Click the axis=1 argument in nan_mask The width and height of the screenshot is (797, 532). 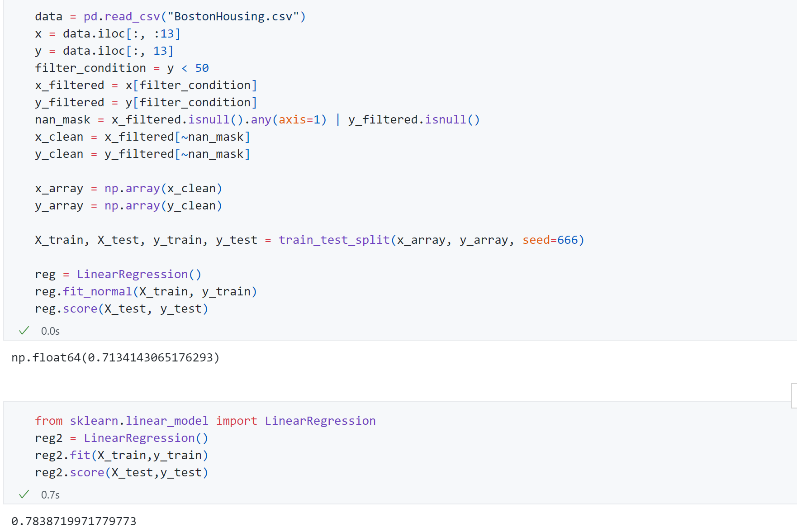pyautogui.click(x=299, y=120)
